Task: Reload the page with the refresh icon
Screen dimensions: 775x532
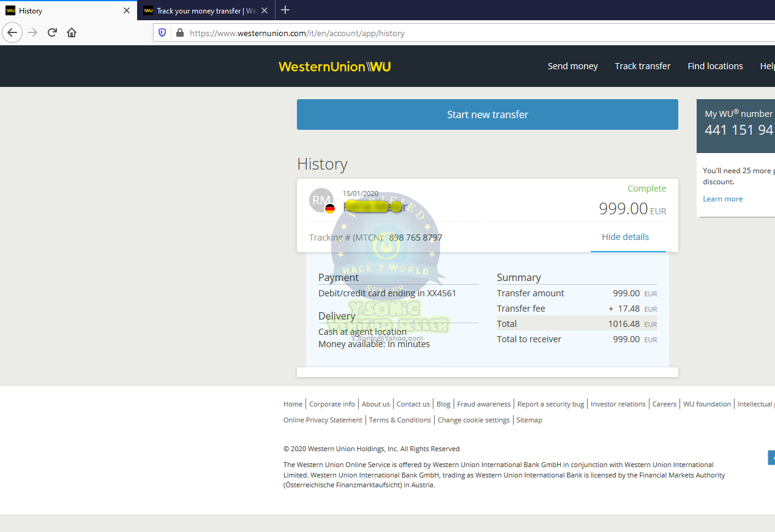Action: tap(52, 33)
